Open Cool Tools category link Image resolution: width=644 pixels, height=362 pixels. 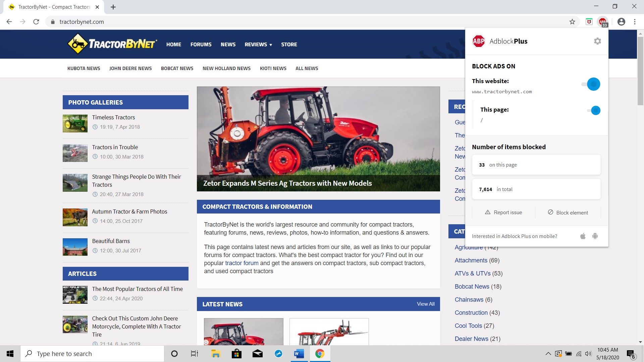pyautogui.click(x=468, y=326)
